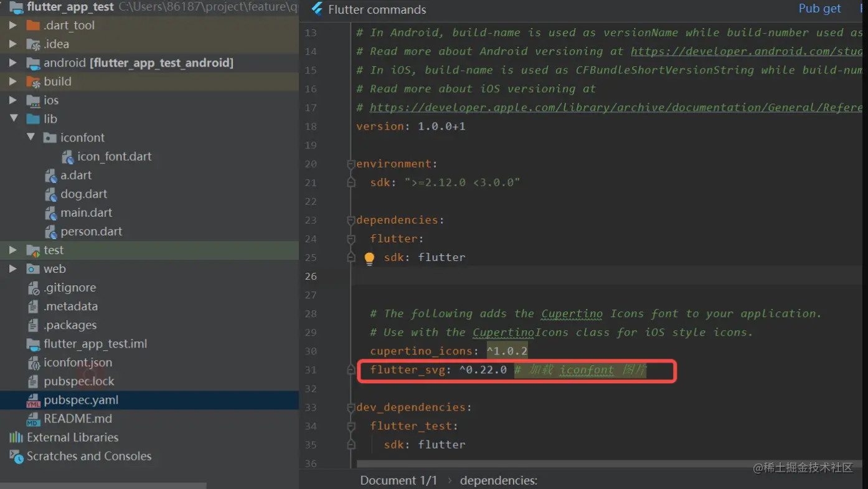Select the web folder icon

(34, 269)
